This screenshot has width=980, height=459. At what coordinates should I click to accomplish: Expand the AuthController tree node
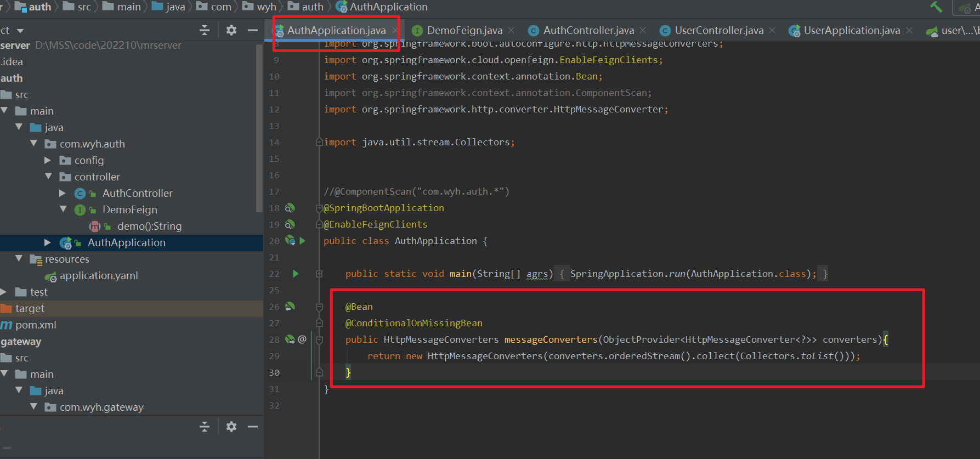(63, 193)
